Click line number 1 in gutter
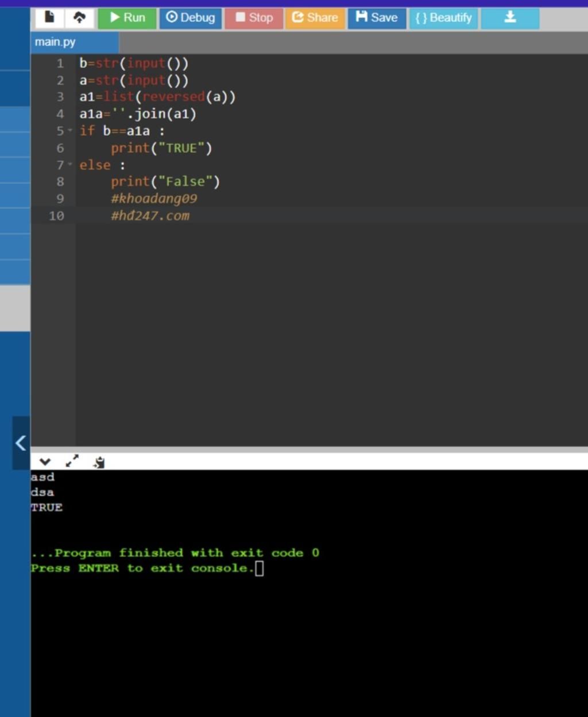The height and width of the screenshot is (717, 588). pyautogui.click(x=60, y=63)
